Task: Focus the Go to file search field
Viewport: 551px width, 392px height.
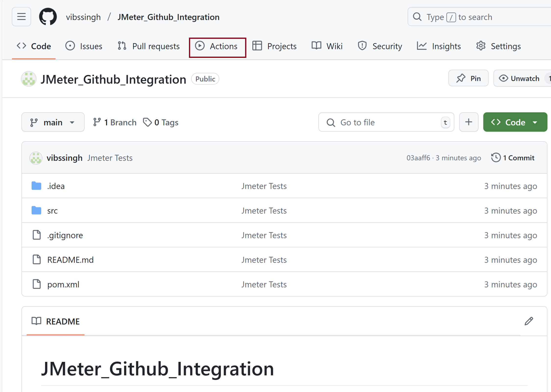Action: 386,122
